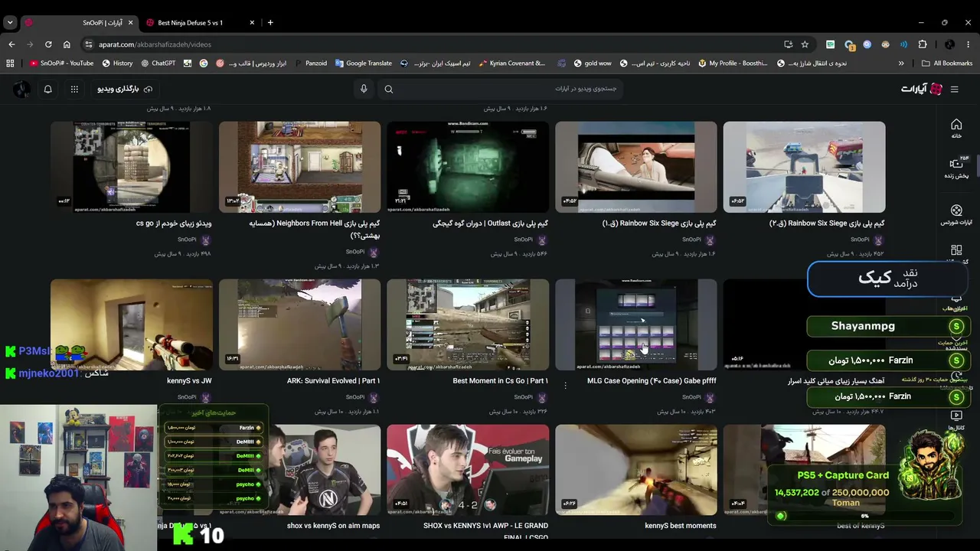Play the kennyS best moments thumbnail

pyautogui.click(x=636, y=470)
